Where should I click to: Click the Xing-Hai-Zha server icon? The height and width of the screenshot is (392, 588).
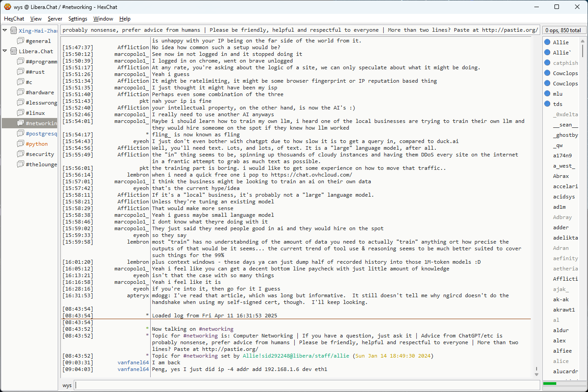tap(13, 30)
